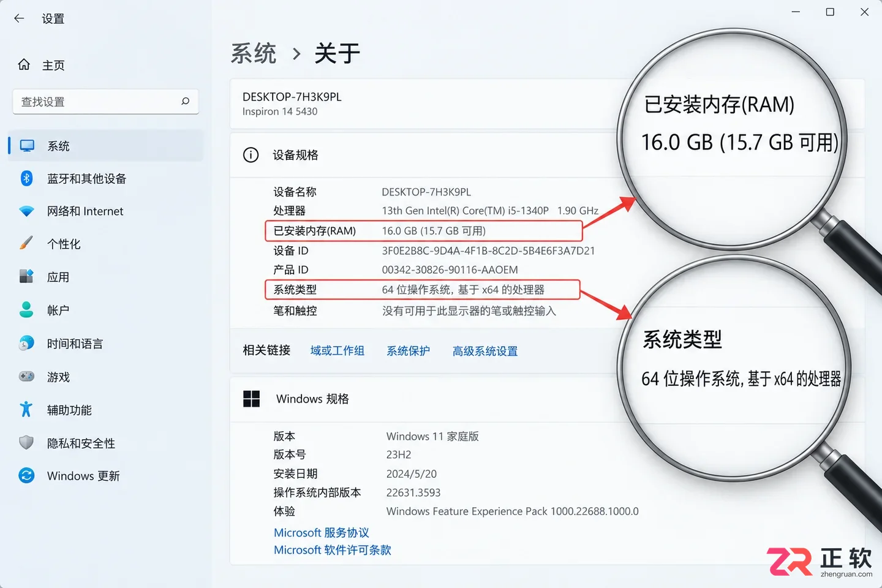
Task: Click the home icon beside 主页
Action: 24,64
